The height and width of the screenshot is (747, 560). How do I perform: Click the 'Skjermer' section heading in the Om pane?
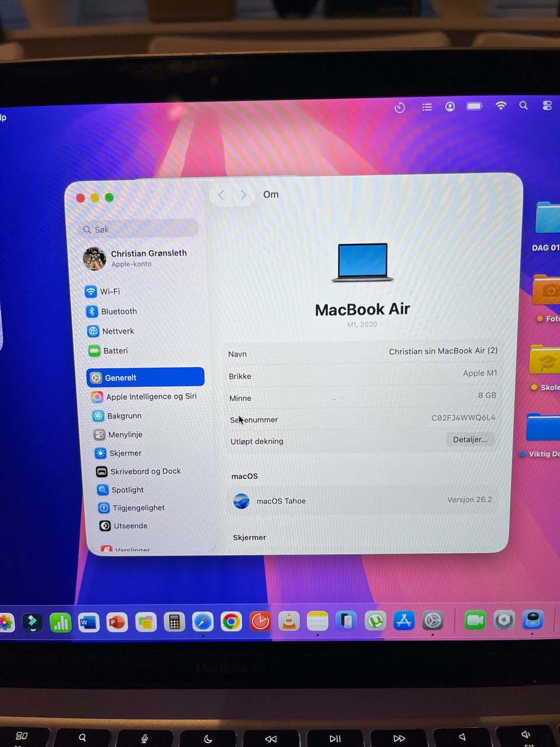pos(250,537)
